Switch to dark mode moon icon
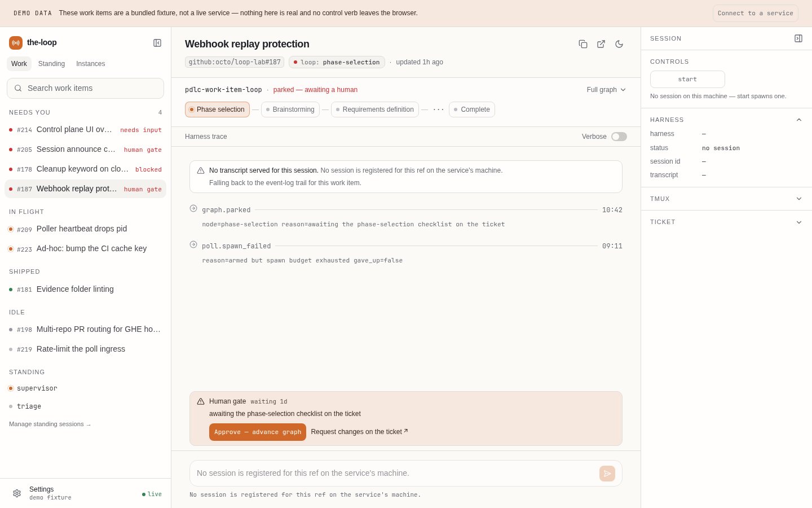Screen dimensions: 812x508 [x=619, y=44]
